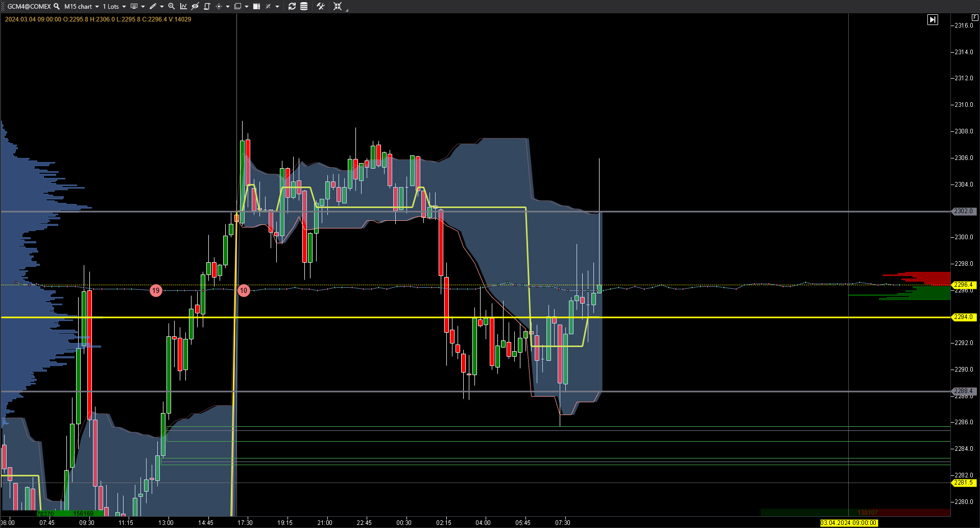Expand the crosshair mode dropdown arrow

click(x=227, y=7)
